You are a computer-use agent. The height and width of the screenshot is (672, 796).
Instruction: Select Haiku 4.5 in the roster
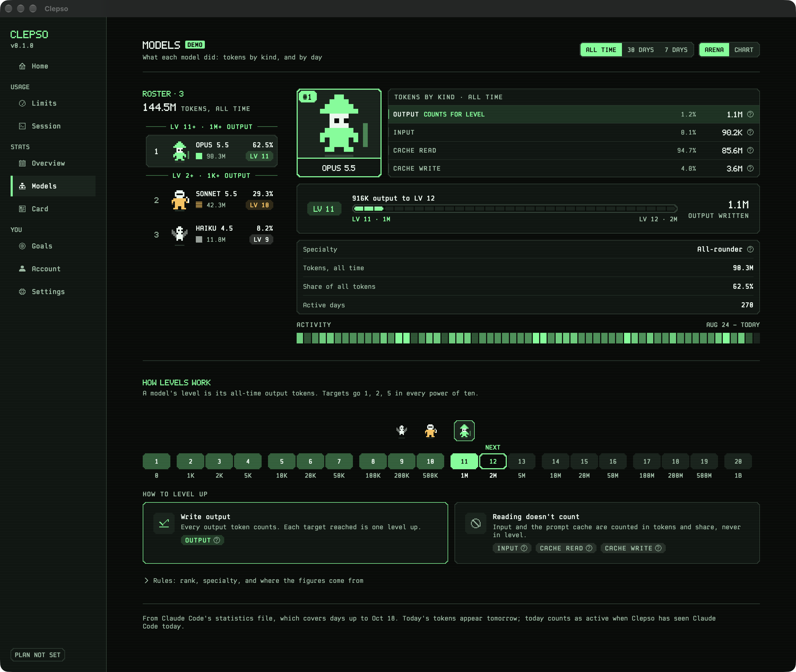pos(212,234)
